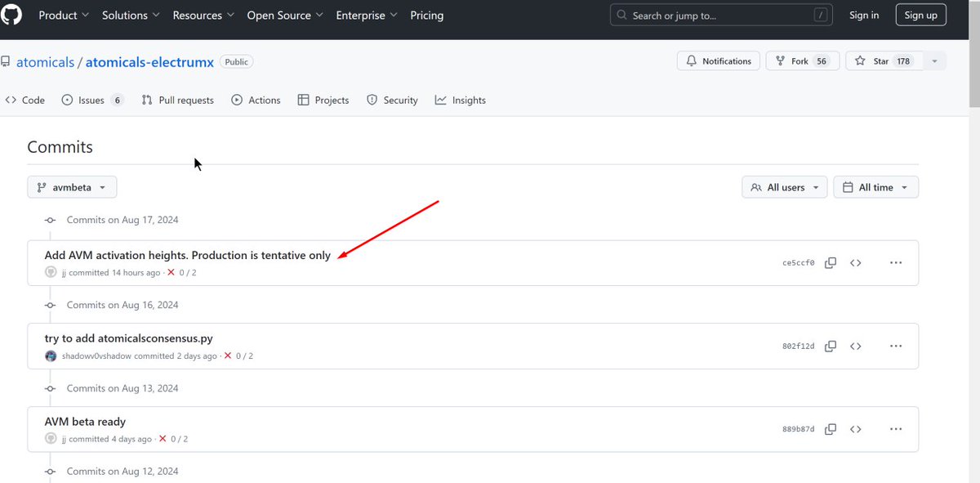Viewport: 980px width, 483px height.
Task: Expand the Open Source menu
Action: (285, 16)
